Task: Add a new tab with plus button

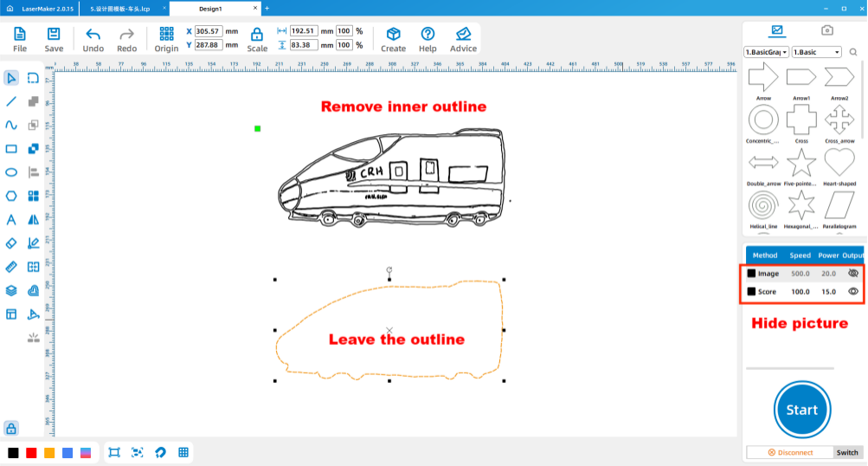Action: point(267,9)
